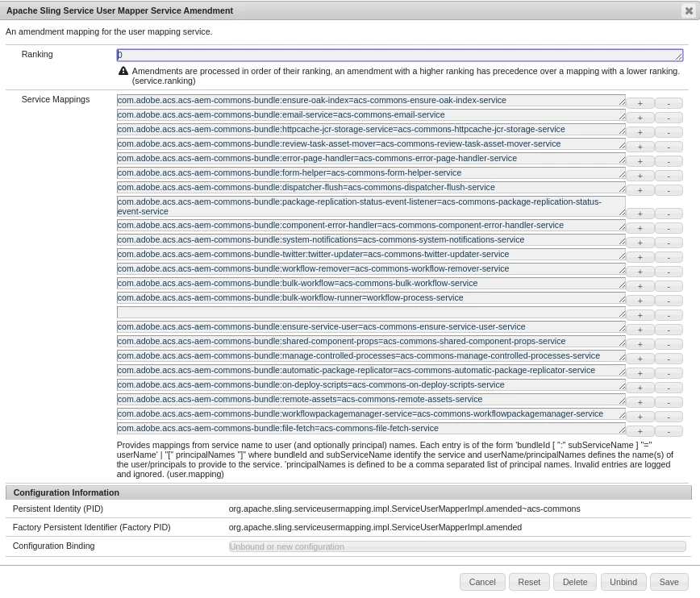Remove the shared-component-props mapping row
This screenshot has width=700, height=598.
tap(669, 344)
